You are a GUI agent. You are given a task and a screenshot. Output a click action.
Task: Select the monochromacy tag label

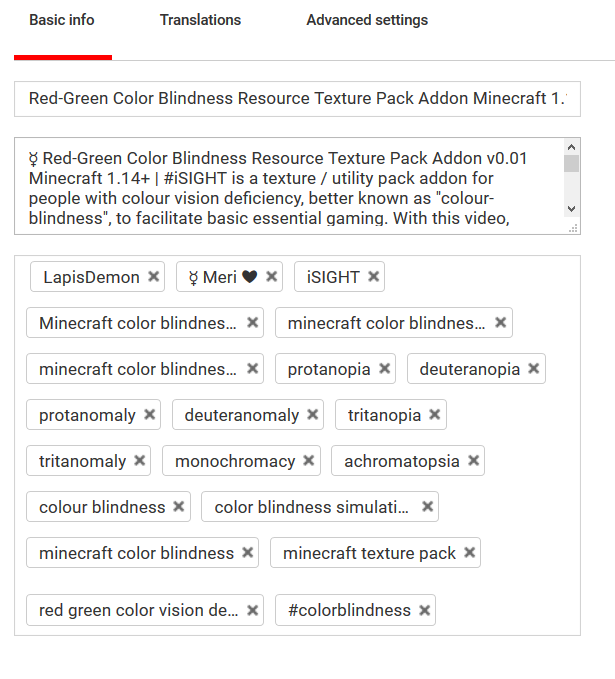(235, 461)
